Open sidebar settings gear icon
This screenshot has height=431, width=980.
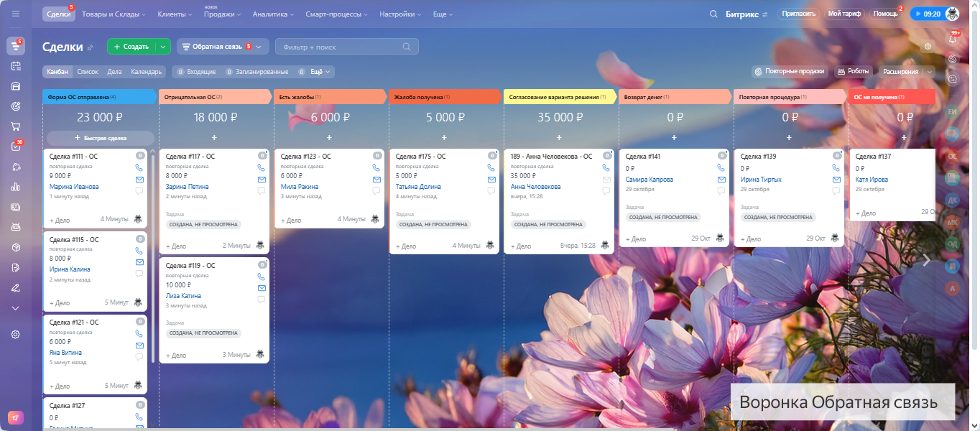pyautogui.click(x=16, y=335)
